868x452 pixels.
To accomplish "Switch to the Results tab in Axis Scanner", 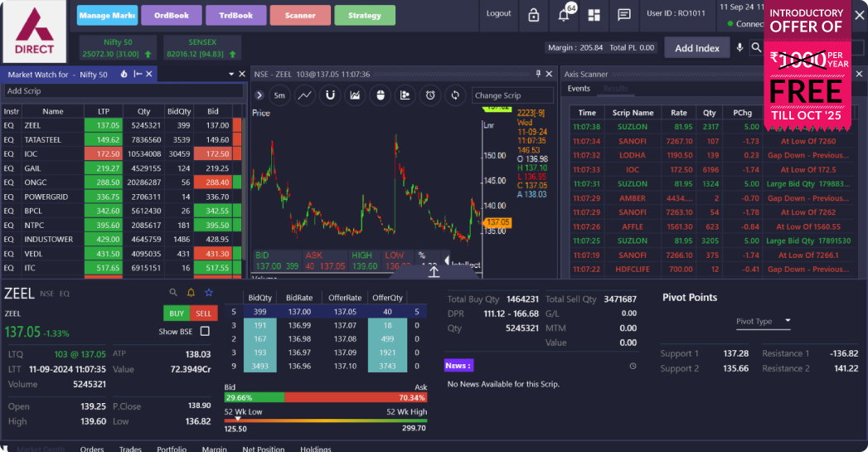I will [x=615, y=89].
